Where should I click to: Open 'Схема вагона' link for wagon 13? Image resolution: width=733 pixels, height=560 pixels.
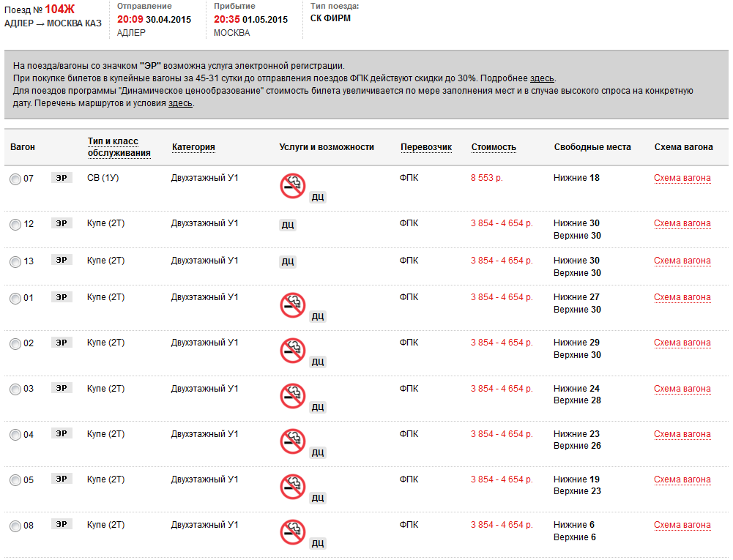tap(682, 261)
